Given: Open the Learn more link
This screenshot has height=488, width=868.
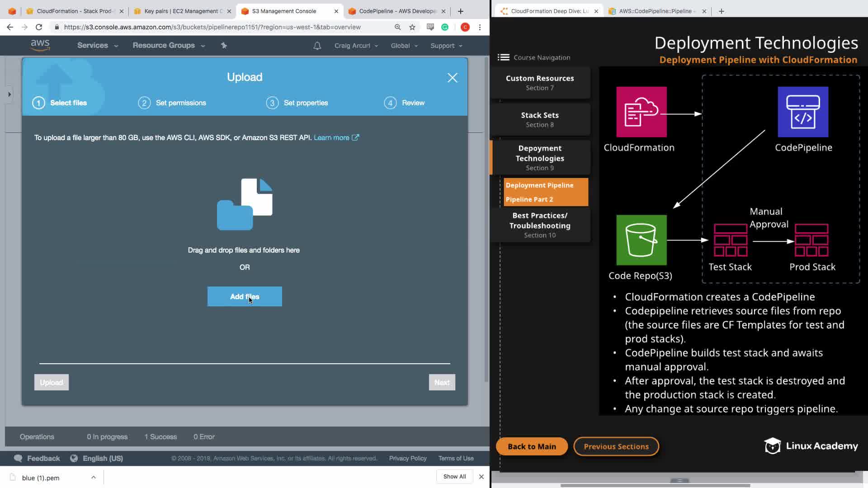Looking at the screenshot, I should (331, 137).
